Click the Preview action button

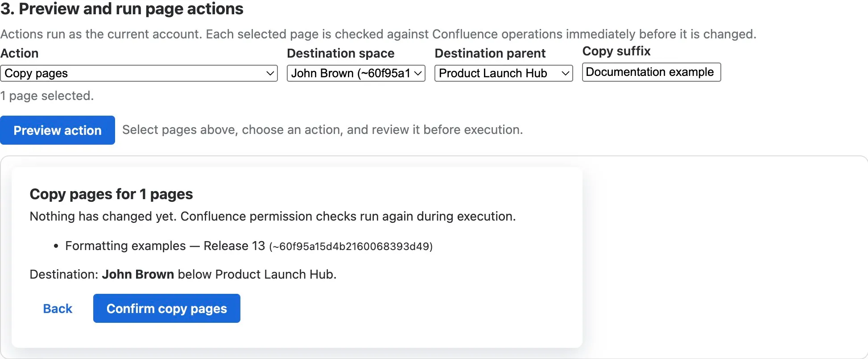pyautogui.click(x=58, y=130)
